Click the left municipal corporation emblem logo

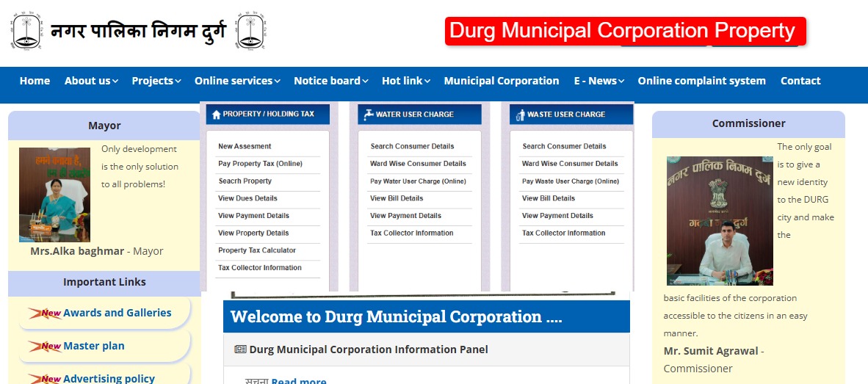(26, 31)
